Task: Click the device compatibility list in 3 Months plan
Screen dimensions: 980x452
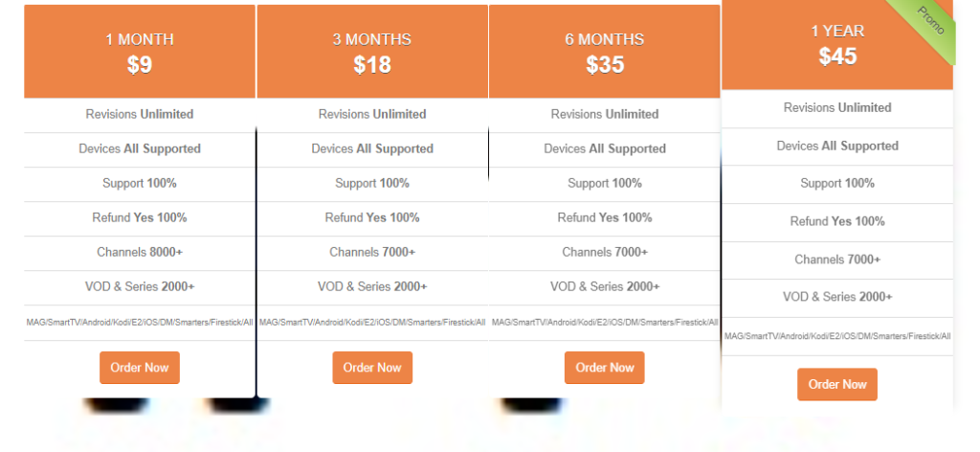Action: pos(372,322)
